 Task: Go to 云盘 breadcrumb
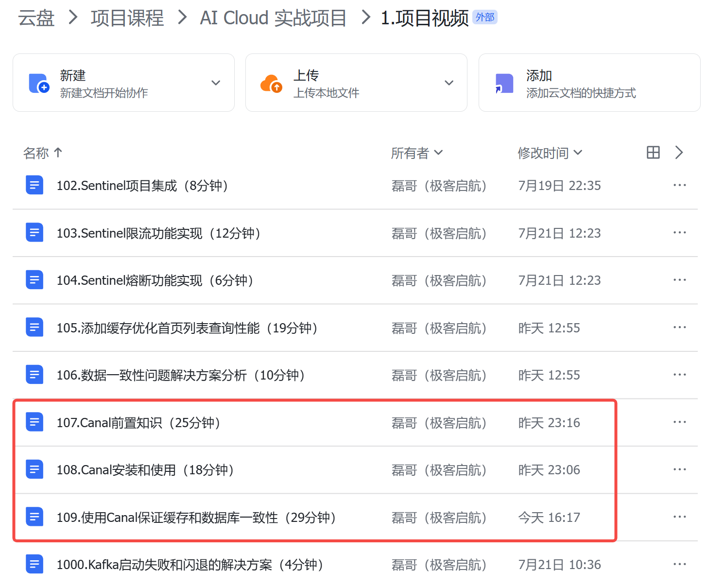point(36,18)
